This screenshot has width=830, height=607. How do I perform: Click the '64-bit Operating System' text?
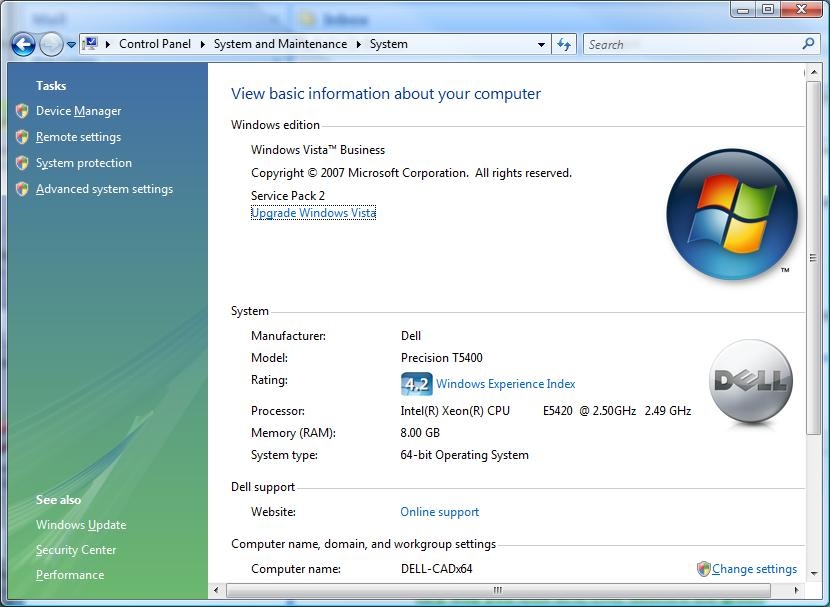click(x=464, y=455)
